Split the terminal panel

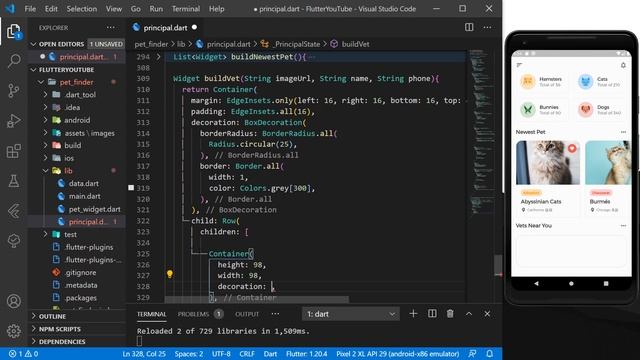pos(432,313)
